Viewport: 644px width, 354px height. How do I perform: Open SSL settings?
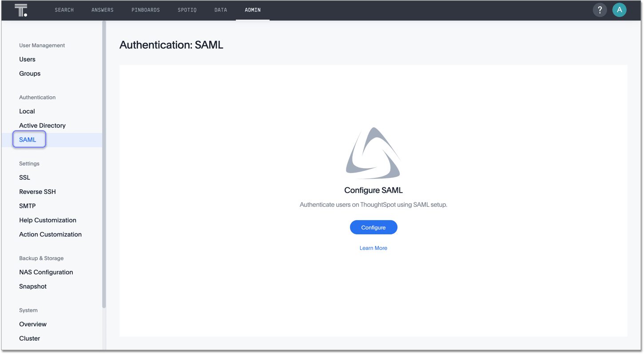[x=24, y=177]
